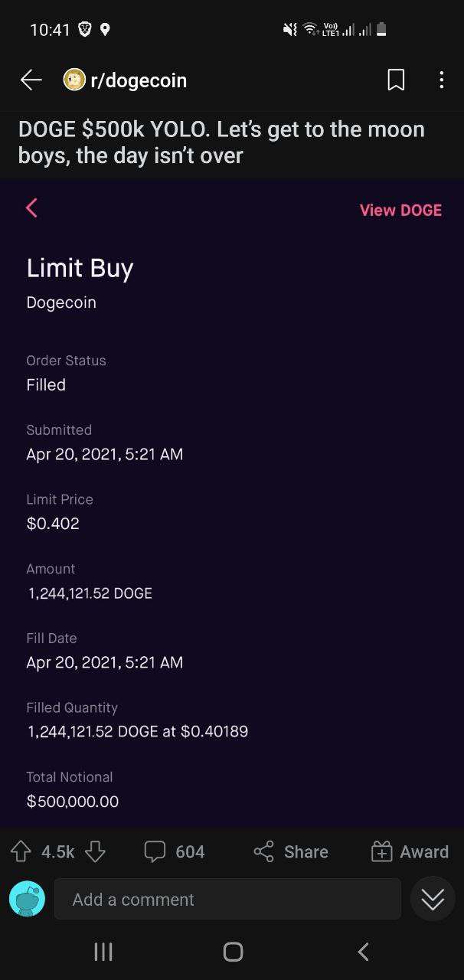This screenshot has height=980, width=464.
Task: Tap the Share icon
Action: (263, 851)
